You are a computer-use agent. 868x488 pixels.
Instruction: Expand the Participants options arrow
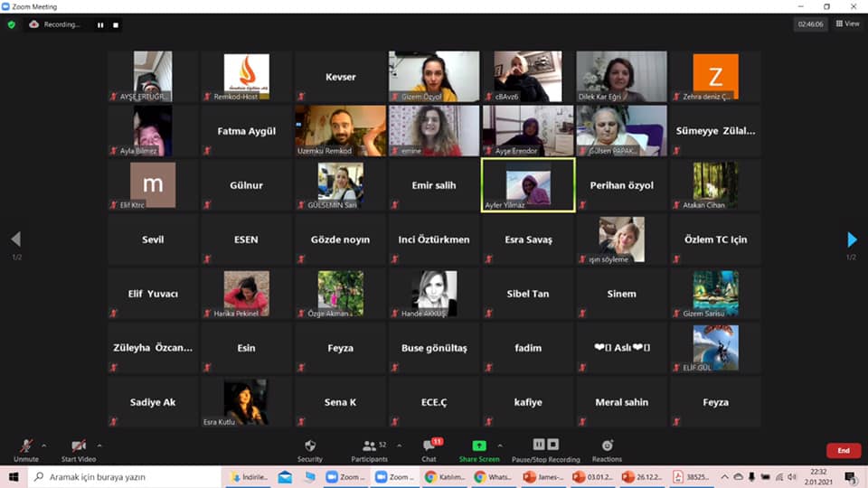tap(399, 446)
